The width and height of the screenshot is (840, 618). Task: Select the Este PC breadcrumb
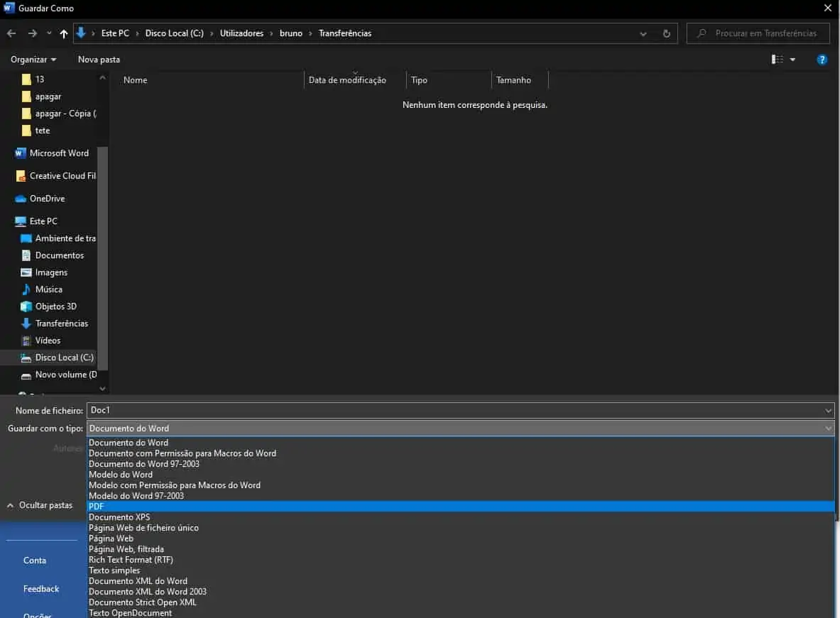[115, 33]
